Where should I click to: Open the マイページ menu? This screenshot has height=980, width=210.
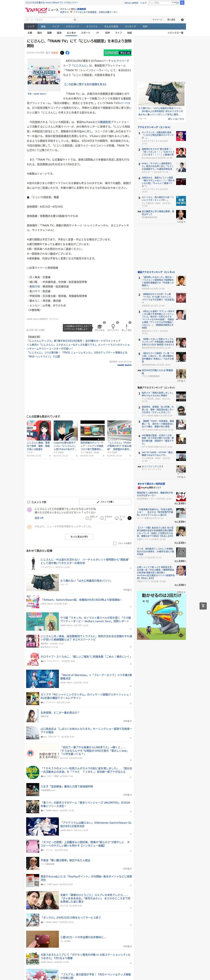157,20
